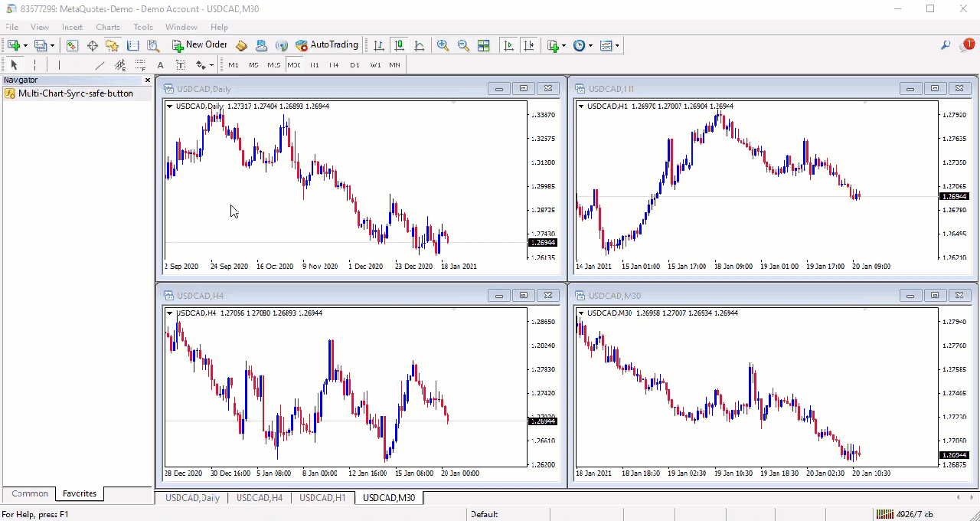Launch MetaEditor from the toolbar

pos(241,46)
